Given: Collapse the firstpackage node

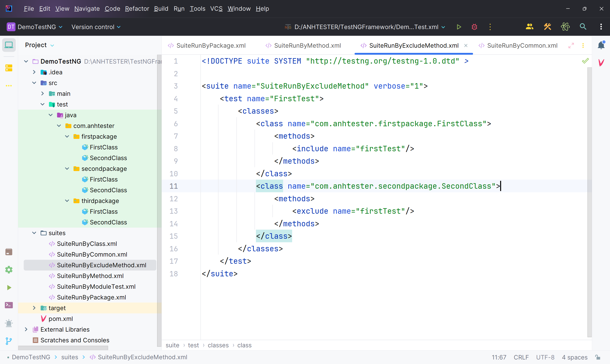Looking at the screenshot, I should 67,136.
